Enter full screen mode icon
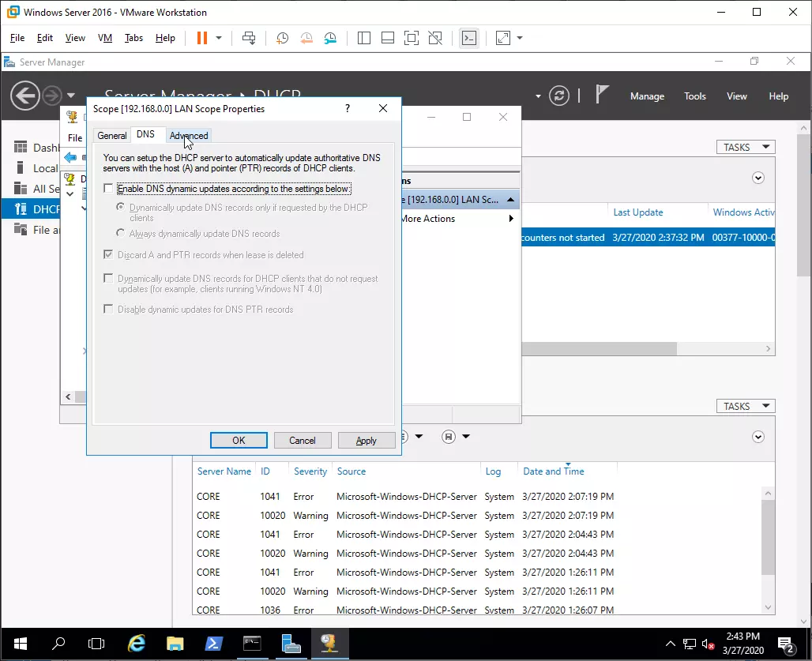This screenshot has height=661, width=812. pyautogui.click(x=412, y=38)
